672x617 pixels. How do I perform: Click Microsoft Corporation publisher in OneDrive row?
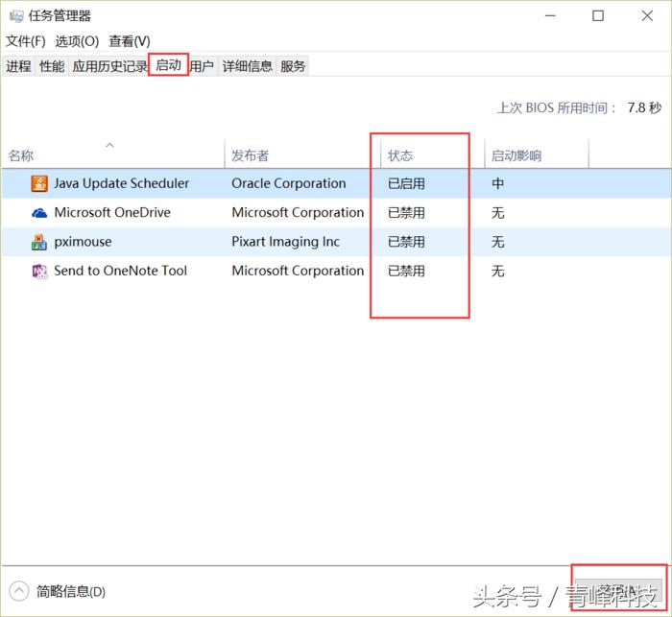298,212
